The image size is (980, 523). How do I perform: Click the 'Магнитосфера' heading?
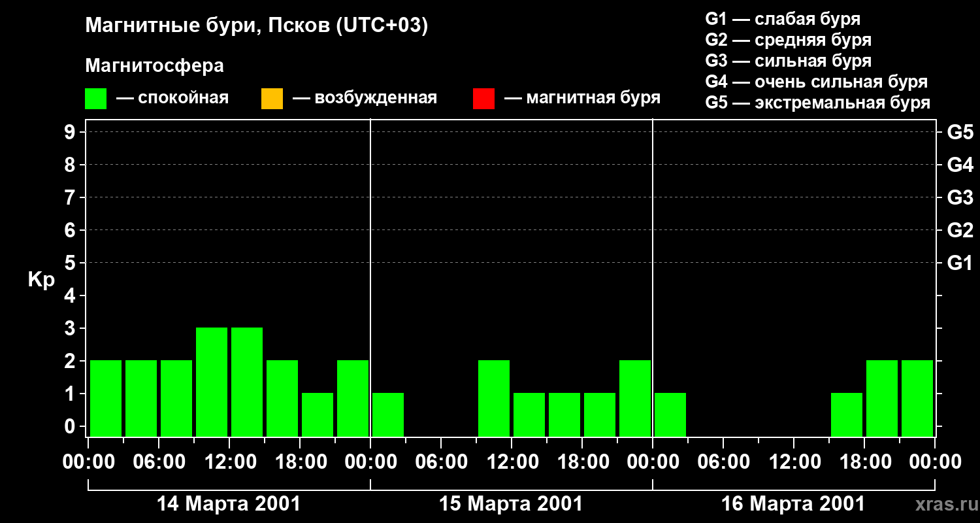(x=154, y=65)
